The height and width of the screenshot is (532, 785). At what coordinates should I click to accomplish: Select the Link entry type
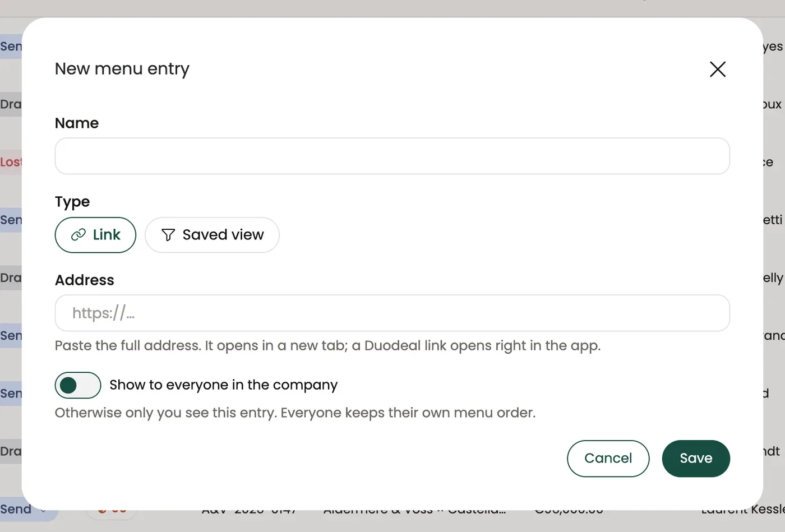pos(95,235)
